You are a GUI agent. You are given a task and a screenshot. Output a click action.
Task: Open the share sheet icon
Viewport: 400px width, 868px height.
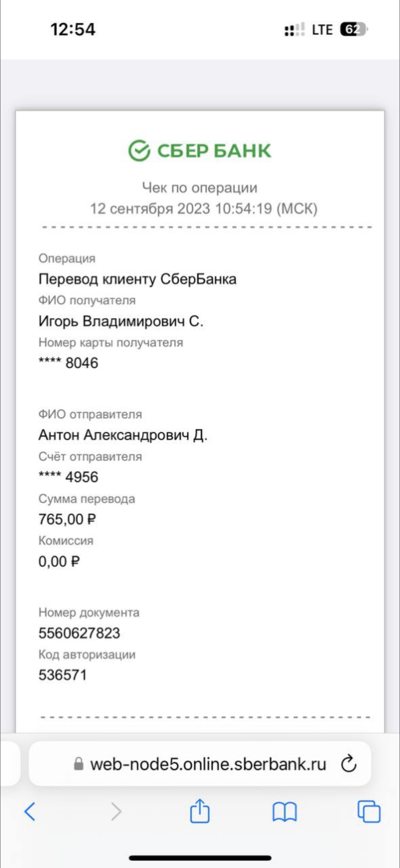pyautogui.click(x=200, y=811)
